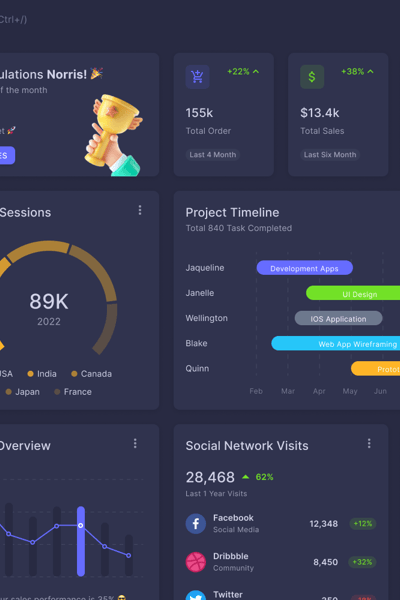Click the 89K value in Sessions donut

(49, 302)
